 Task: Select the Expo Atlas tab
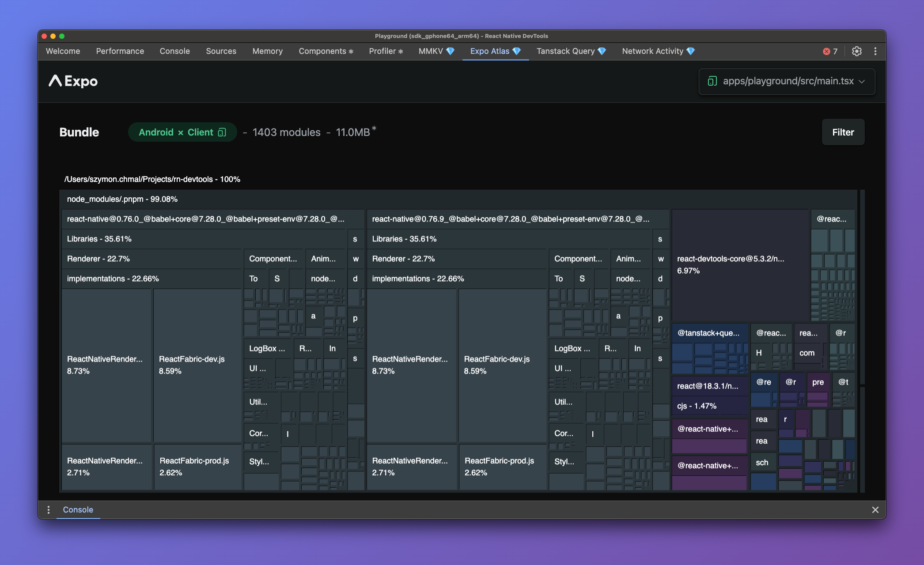click(x=496, y=51)
